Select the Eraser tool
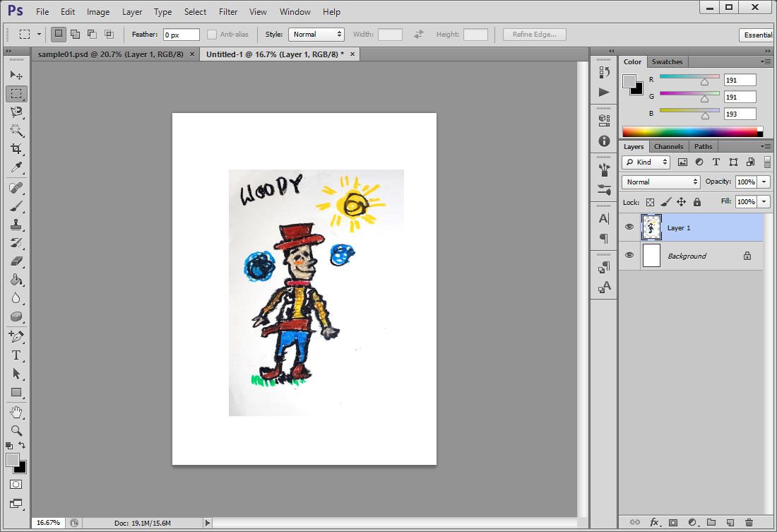The width and height of the screenshot is (777, 532). pos(16,261)
